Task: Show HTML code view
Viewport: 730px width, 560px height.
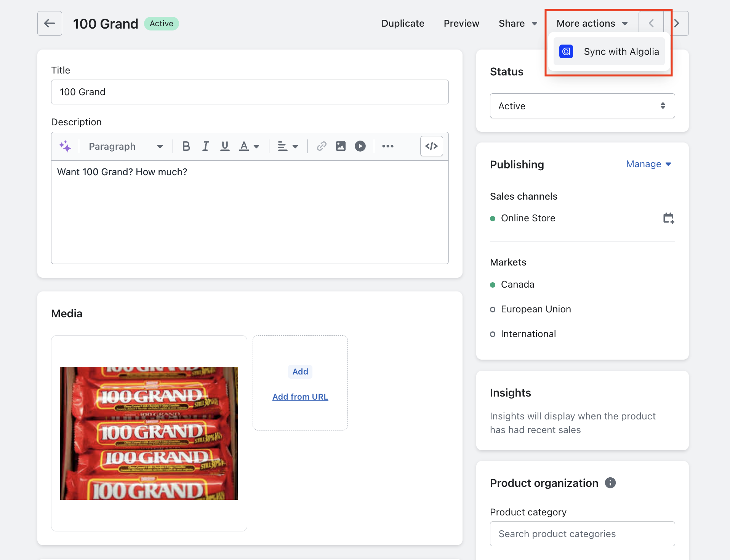Action: 432,146
